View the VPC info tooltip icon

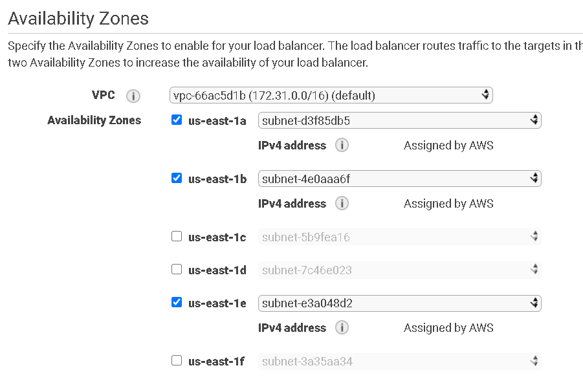[133, 95]
